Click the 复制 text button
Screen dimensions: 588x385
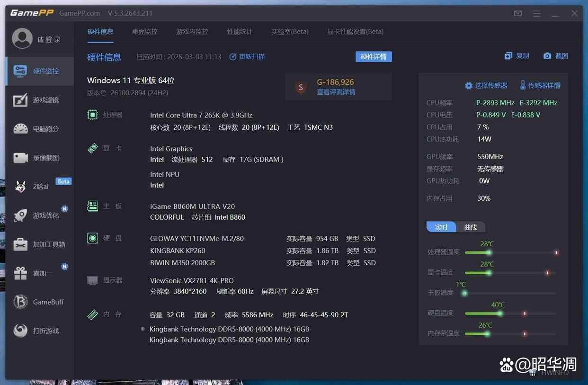point(523,56)
